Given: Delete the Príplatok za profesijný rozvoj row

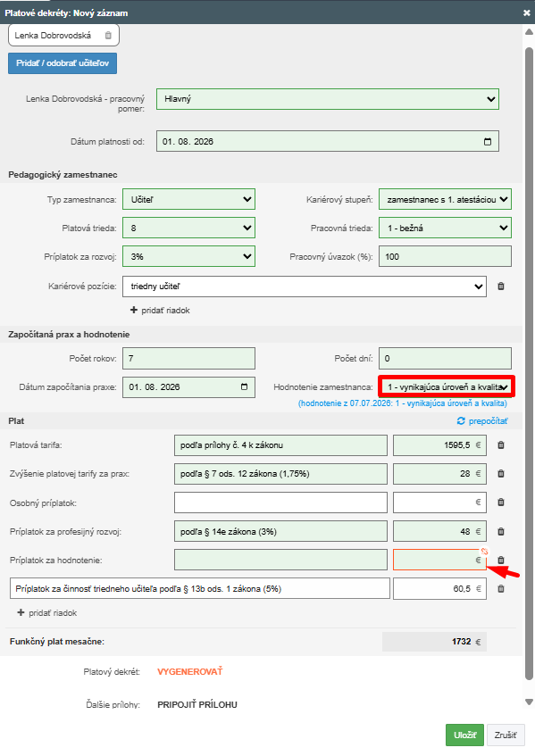Looking at the screenshot, I should (501, 531).
